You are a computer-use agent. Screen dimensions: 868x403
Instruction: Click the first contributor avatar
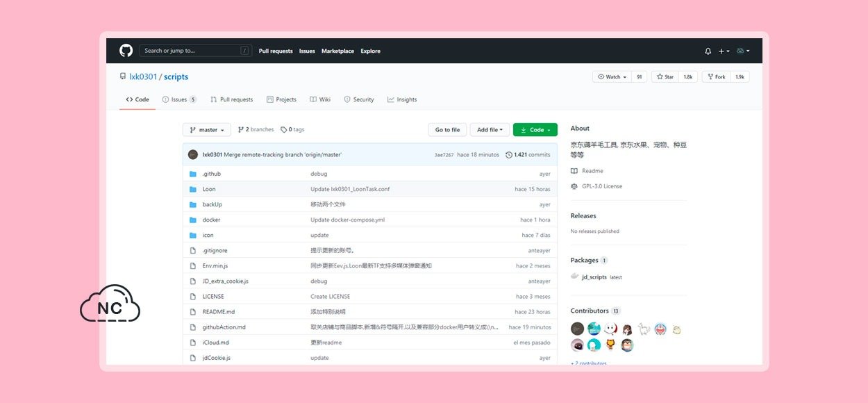coord(577,329)
